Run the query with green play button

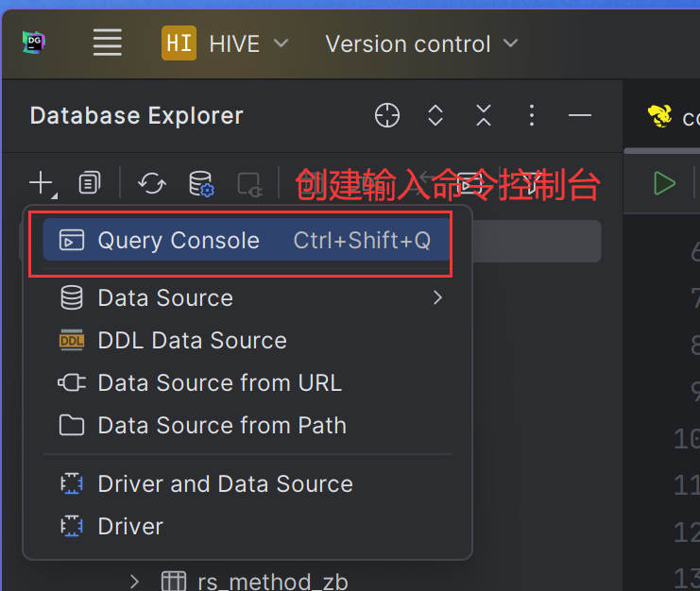(x=664, y=183)
